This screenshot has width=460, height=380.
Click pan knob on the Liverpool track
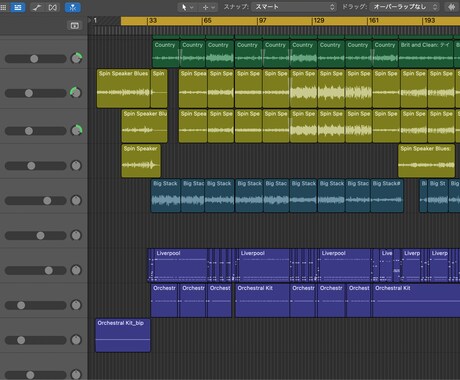click(x=76, y=270)
